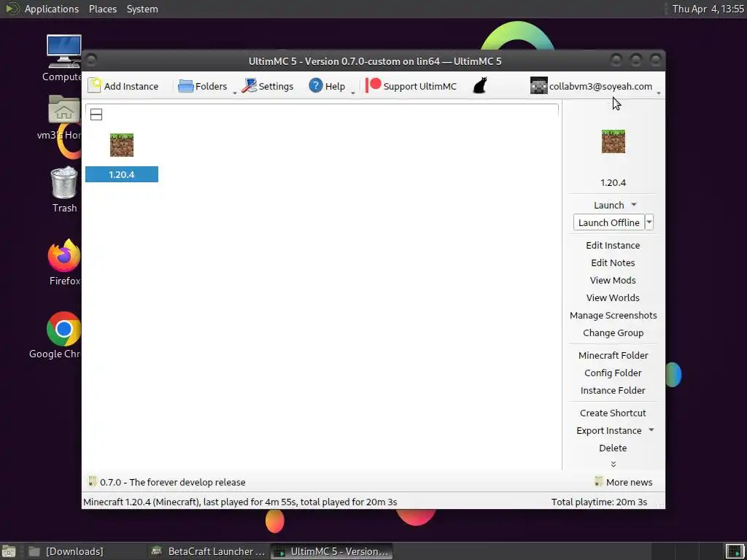This screenshot has width=747, height=560.
Task: Click Total playtime: 20m 3s status text
Action: point(599,502)
